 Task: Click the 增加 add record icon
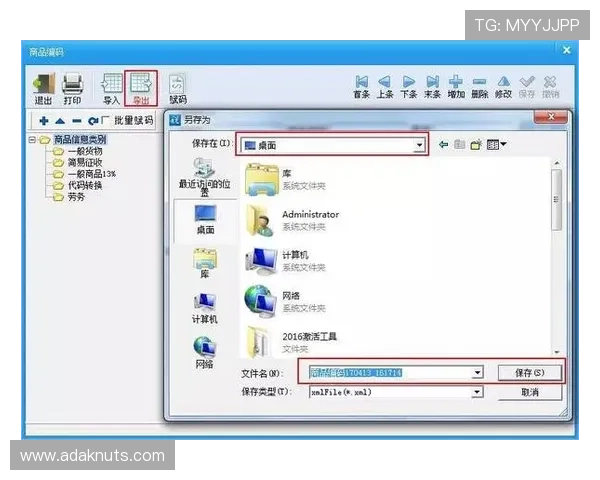tap(456, 86)
